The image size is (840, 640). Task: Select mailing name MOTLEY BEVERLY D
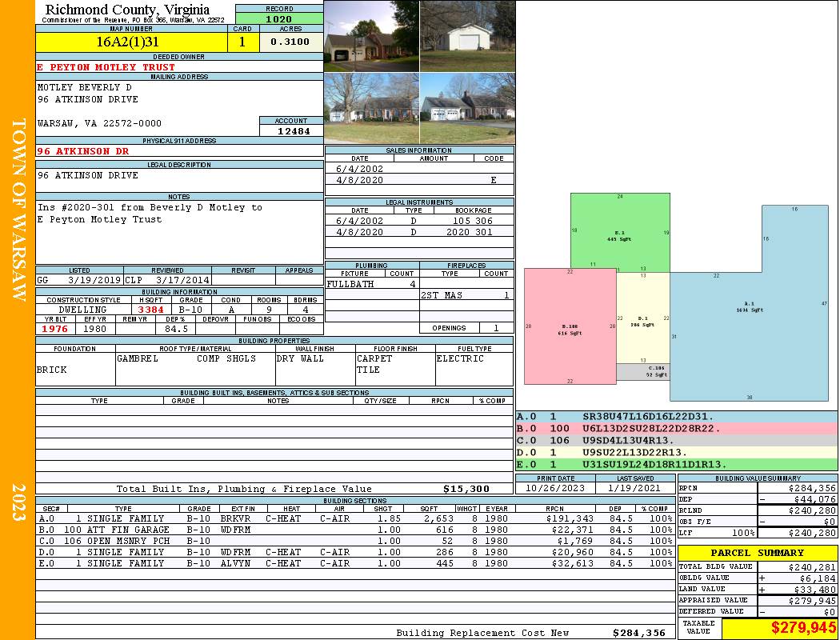click(x=84, y=86)
